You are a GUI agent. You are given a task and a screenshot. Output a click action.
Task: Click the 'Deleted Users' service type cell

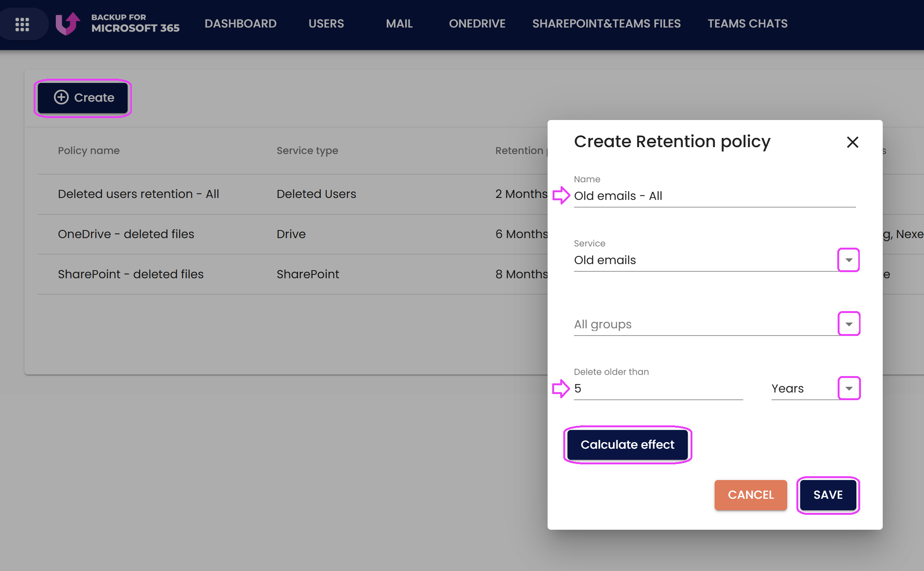coord(316,194)
